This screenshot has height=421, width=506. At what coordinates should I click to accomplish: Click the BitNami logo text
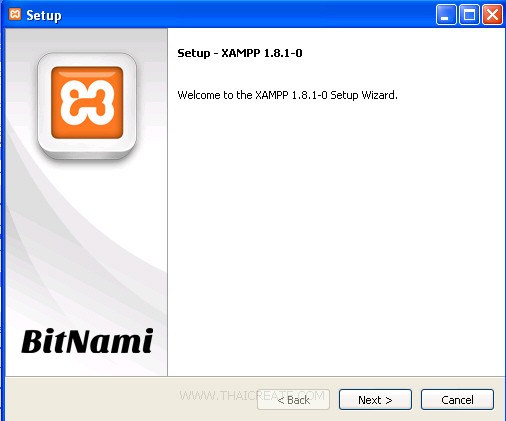pyautogui.click(x=87, y=341)
